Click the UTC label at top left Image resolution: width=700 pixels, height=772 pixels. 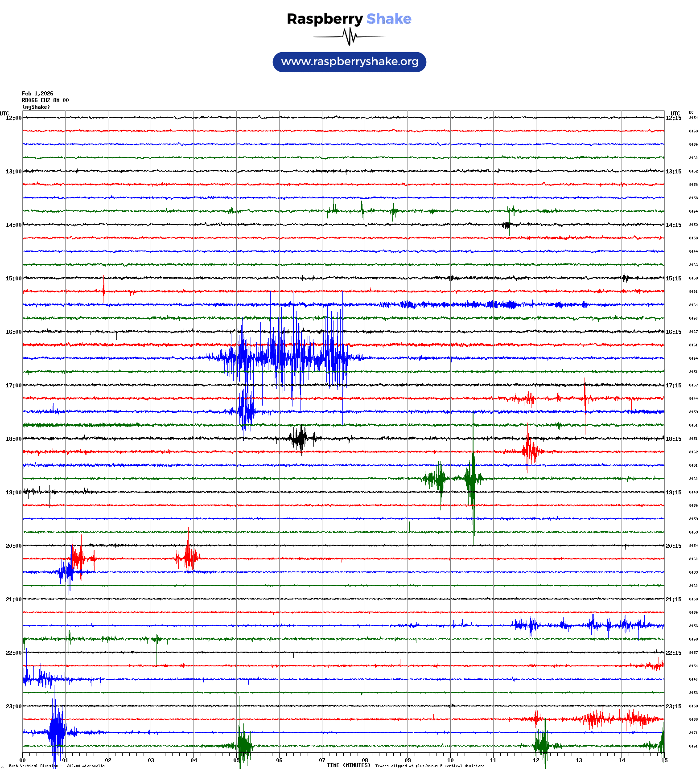pyautogui.click(x=4, y=113)
